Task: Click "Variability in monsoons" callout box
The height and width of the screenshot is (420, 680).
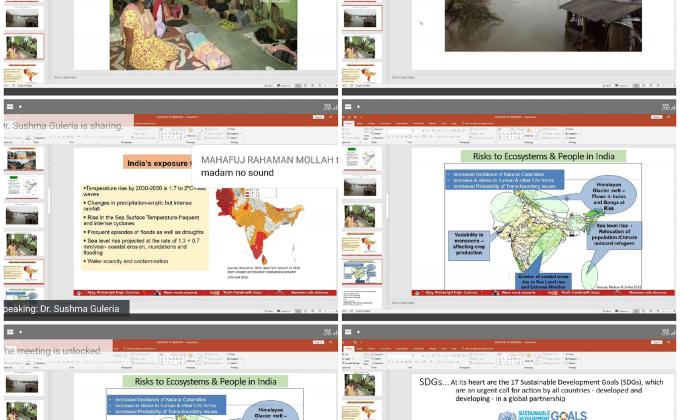Action: click(x=468, y=241)
